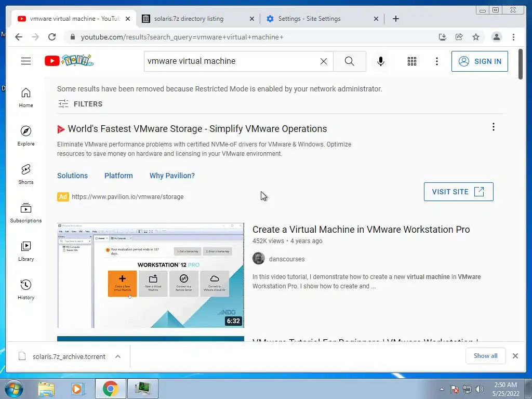Open the Workstation 12 Pro video thumbnail
The image size is (532, 399).
151,275
